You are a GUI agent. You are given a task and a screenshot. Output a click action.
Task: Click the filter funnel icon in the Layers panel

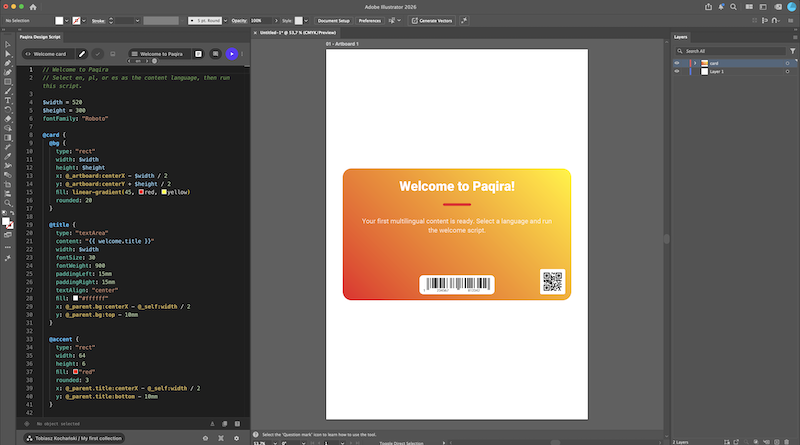coord(792,51)
